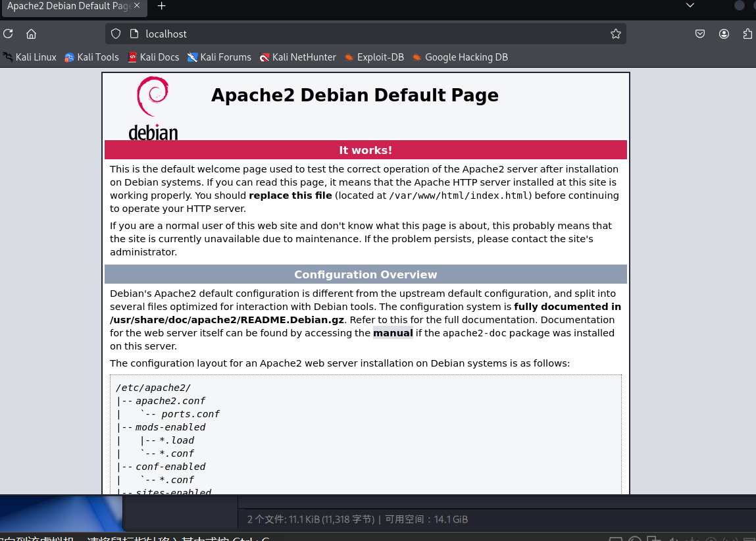The height and width of the screenshot is (541, 756).
Task: Bookmark this page with the star icon
Action: (x=616, y=34)
